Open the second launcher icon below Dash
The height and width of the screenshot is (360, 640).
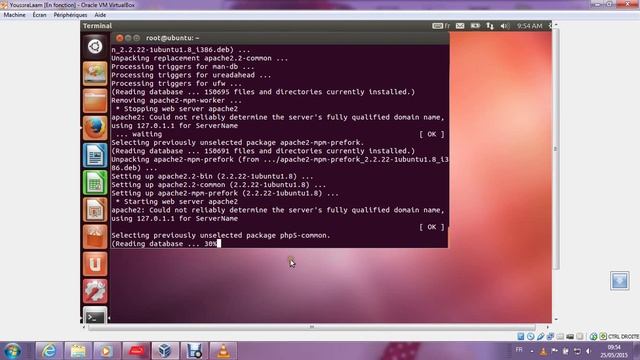95,74
